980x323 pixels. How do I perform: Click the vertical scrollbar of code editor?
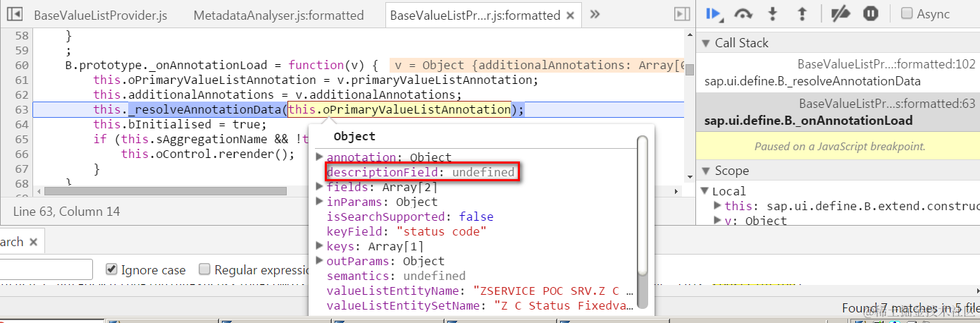pos(690,70)
